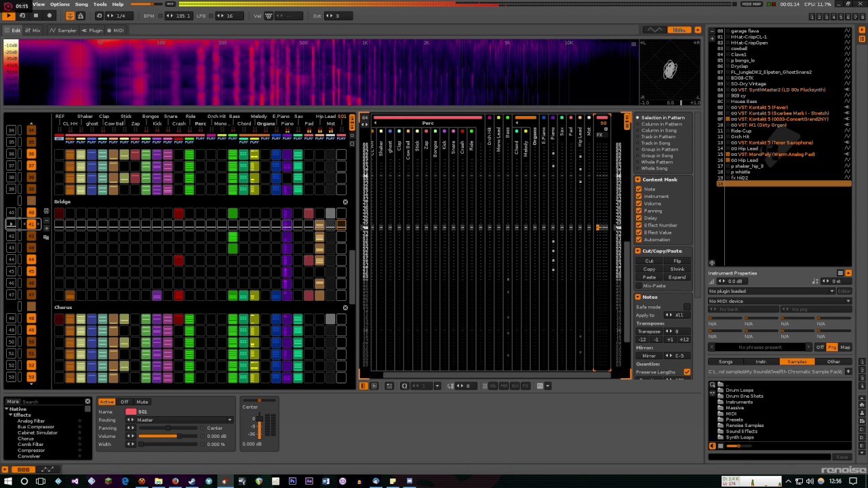Viewport: 868px width, 488px height.
Task: Toggle the Panning content mask checkbox
Action: click(639, 211)
